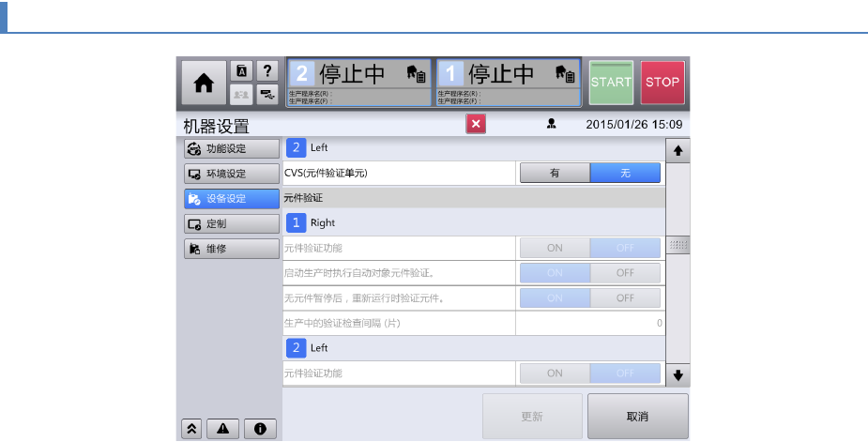Set CVS(元件验证单元) to 有
This screenshot has height=442, width=868.
555,173
